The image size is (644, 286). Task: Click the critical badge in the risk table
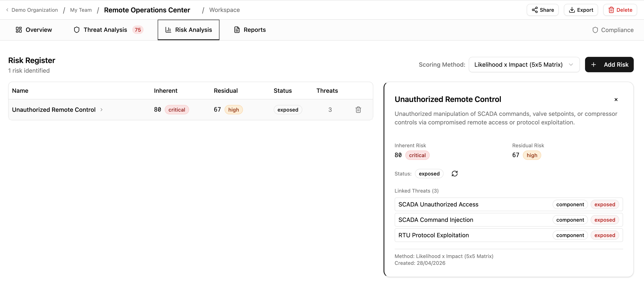(x=177, y=109)
